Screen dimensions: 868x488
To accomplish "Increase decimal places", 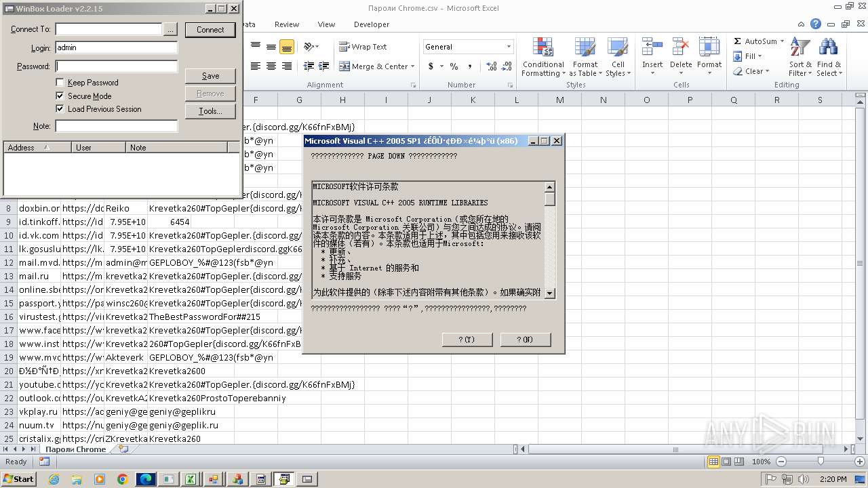I will point(492,66).
